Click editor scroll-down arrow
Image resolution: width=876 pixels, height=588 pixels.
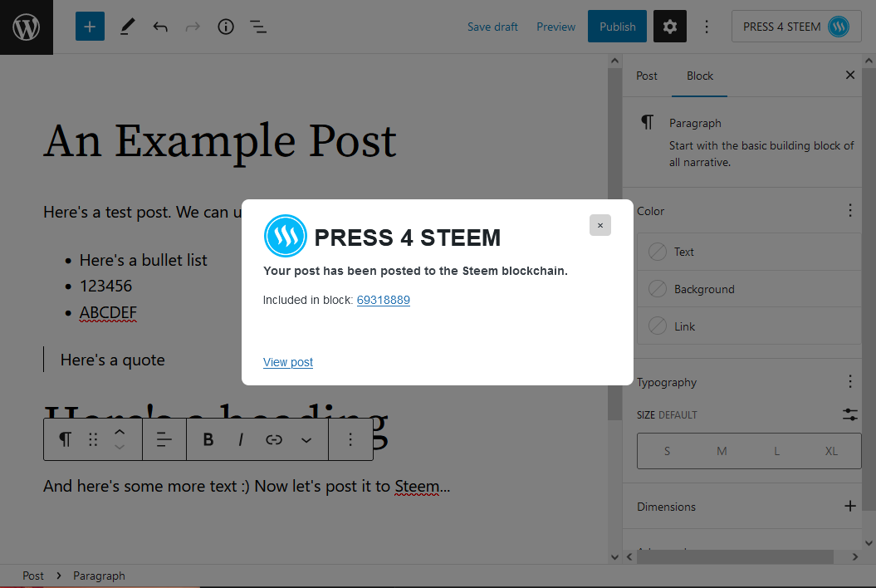point(614,556)
